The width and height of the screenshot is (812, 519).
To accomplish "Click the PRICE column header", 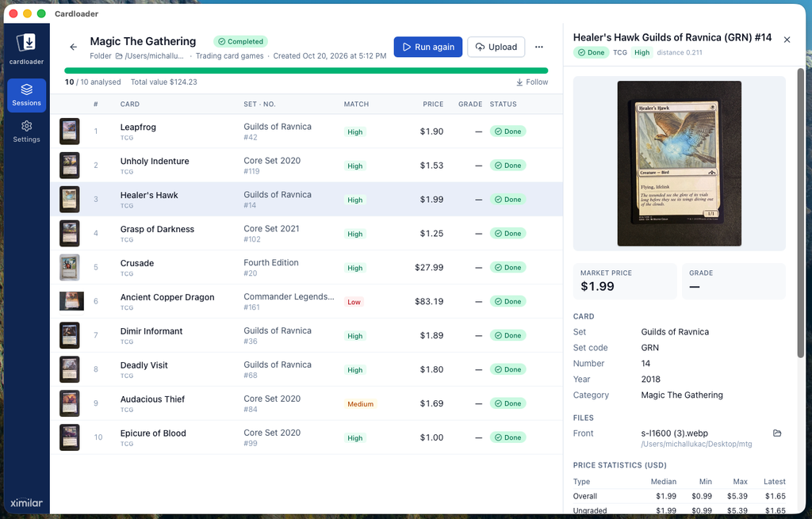I will (x=433, y=104).
